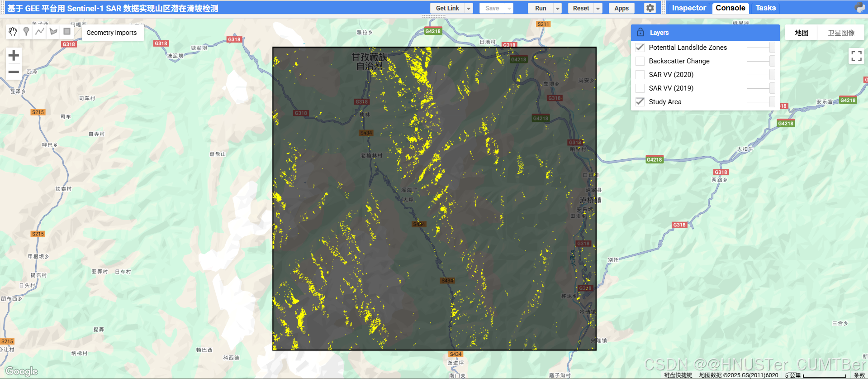Expand the Get Link dropdown arrow

[469, 8]
